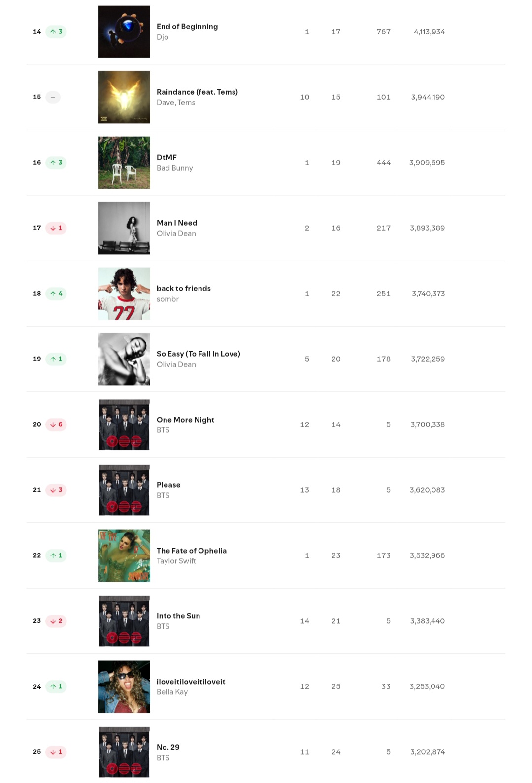
Task: Click the up 4 badge beside back to friends
Action: (56, 294)
